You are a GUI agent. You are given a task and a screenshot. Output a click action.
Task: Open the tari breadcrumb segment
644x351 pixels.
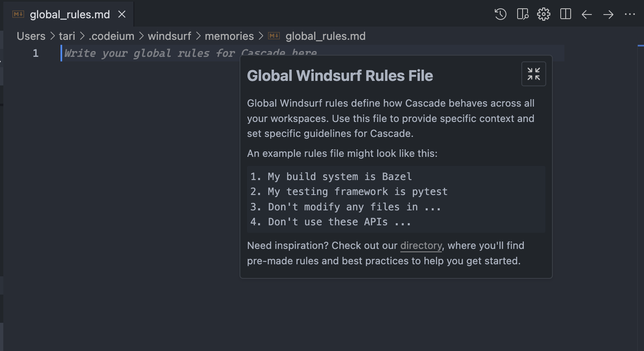click(x=67, y=36)
